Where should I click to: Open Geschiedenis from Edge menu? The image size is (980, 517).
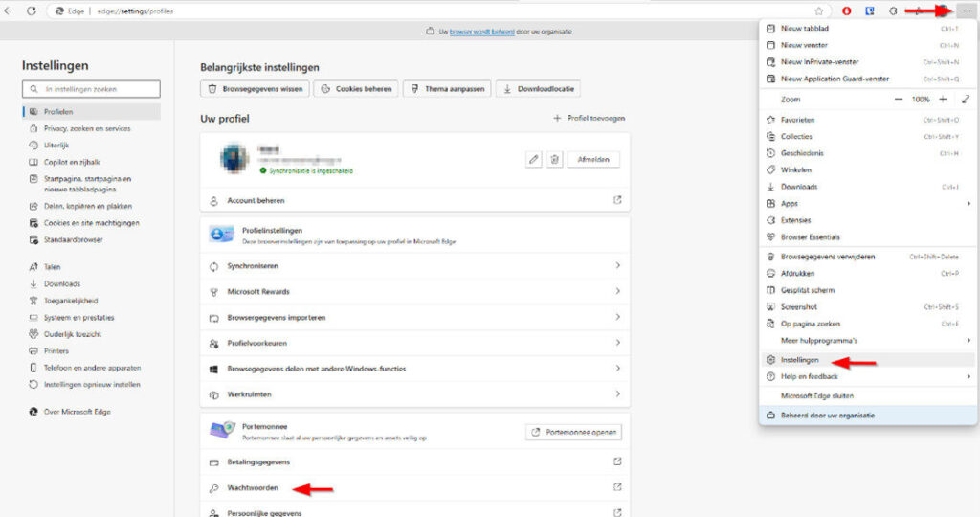click(x=868, y=152)
